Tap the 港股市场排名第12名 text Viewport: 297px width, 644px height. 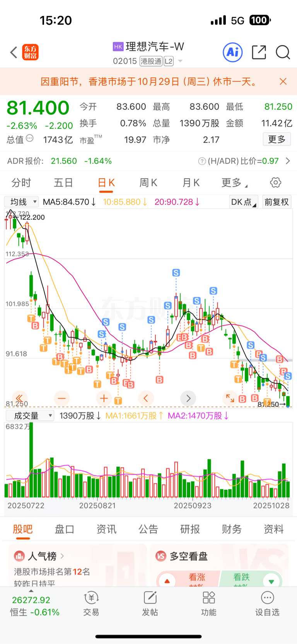click(52, 572)
